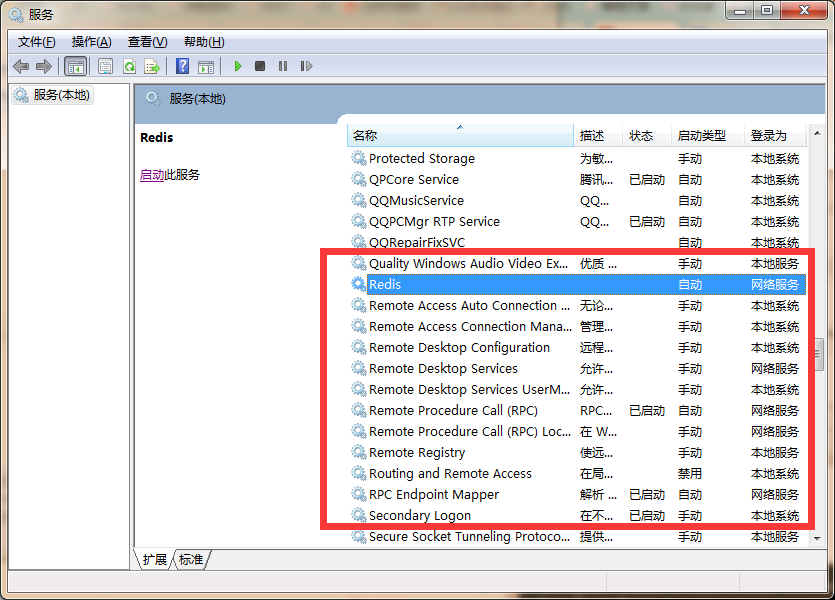Viewport: 835px width, 600px height.
Task: Select Remote Procedure Call (RPC) service
Action: tap(577, 410)
